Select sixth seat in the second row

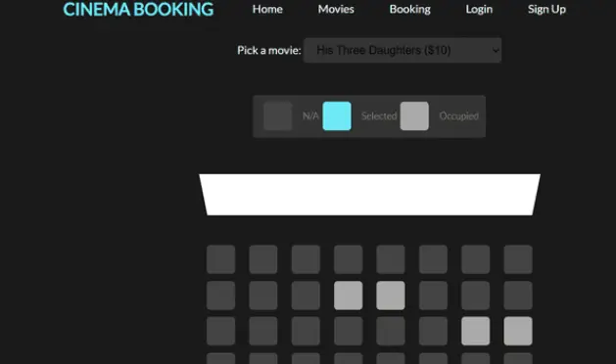433,296
